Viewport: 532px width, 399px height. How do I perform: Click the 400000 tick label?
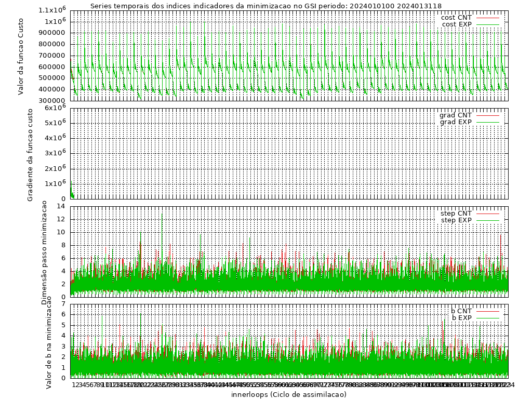[51, 89]
